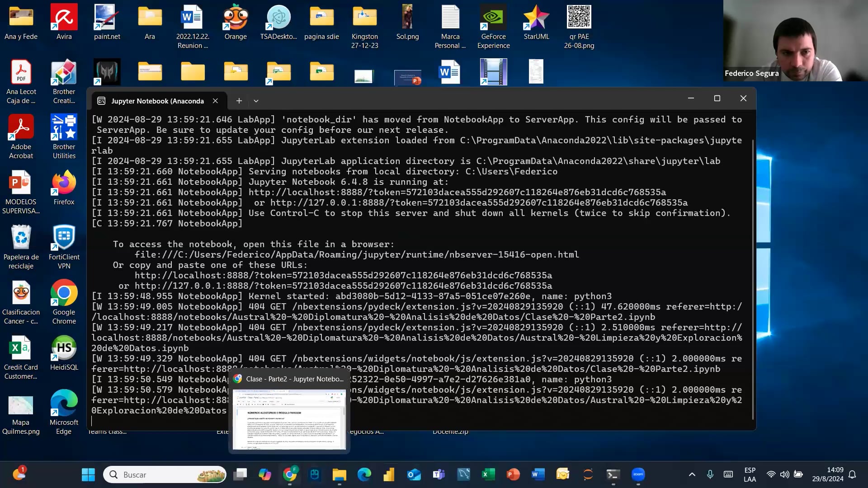
Task: Open the volume speaker tray icon
Action: pyautogui.click(x=784, y=474)
